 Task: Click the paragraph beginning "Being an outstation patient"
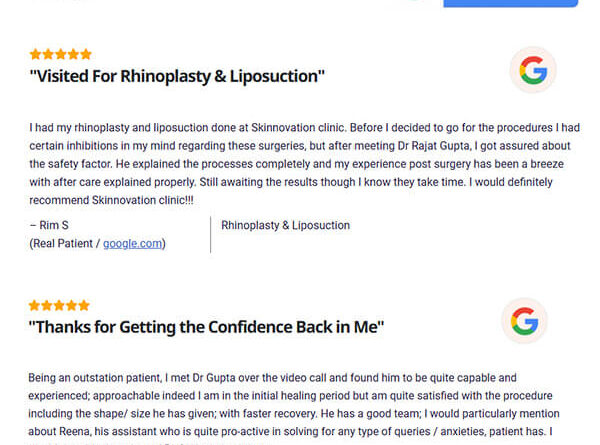pyautogui.click(x=294, y=404)
